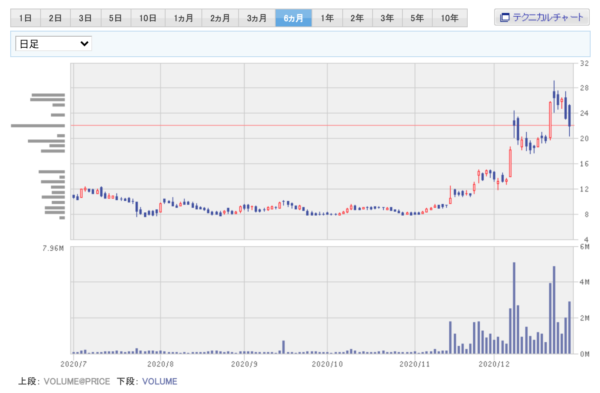Image resolution: width=600 pixels, height=393 pixels.
Task: Click the 4M volume axis label
Action: [x=585, y=282]
